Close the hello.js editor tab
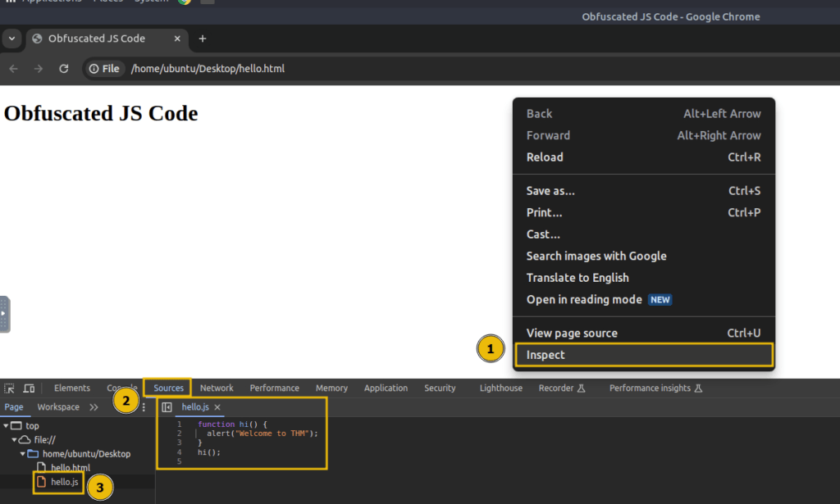 tap(217, 407)
